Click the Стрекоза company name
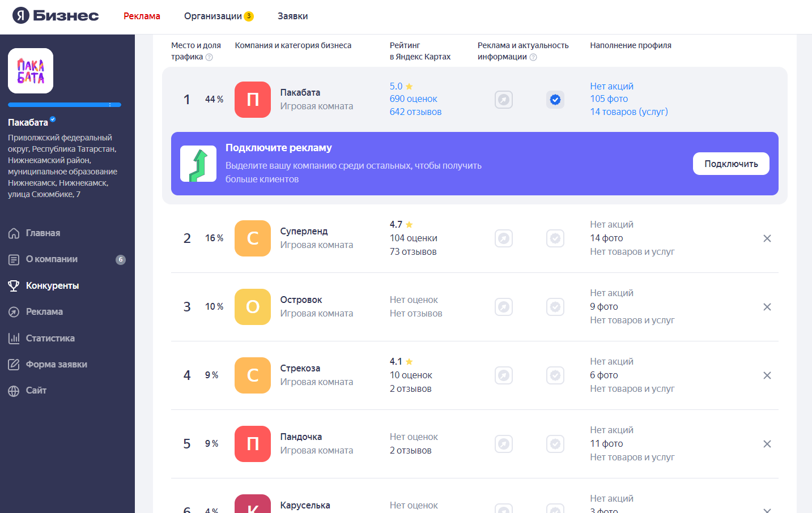 [x=300, y=368]
